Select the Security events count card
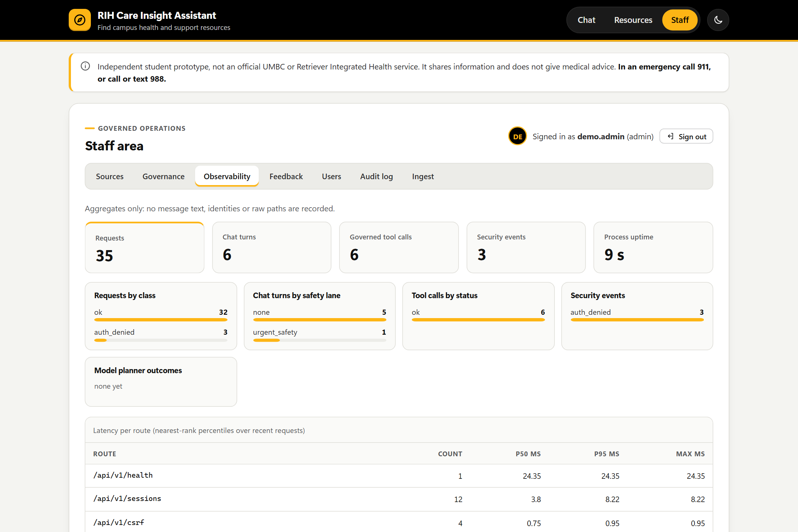798x532 pixels. pos(526,248)
